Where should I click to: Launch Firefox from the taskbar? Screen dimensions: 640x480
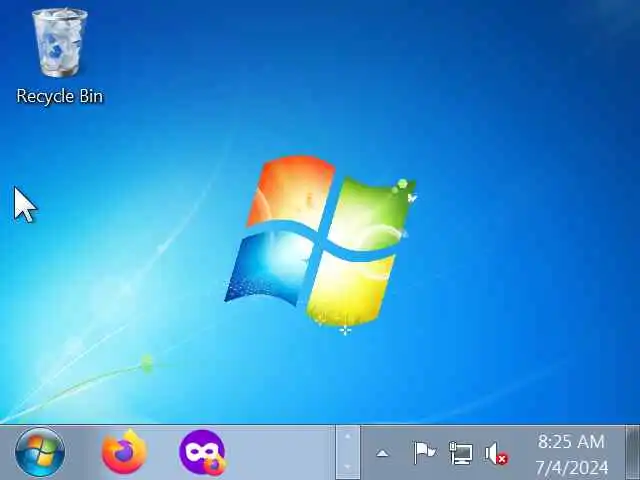point(124,452)
